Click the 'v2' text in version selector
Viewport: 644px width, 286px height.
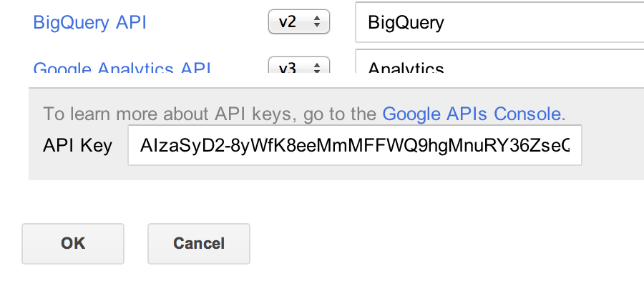click(x=288, y=22)
